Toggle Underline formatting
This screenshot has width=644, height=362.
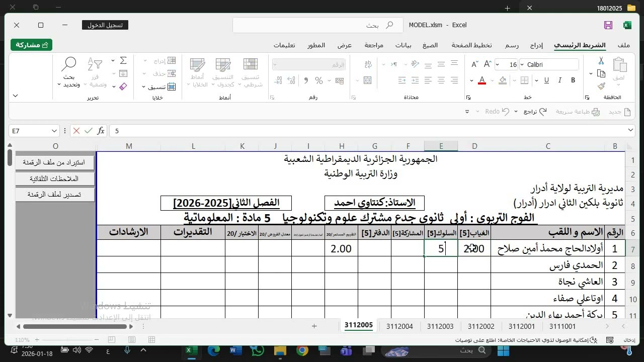(x=546, y=80)
